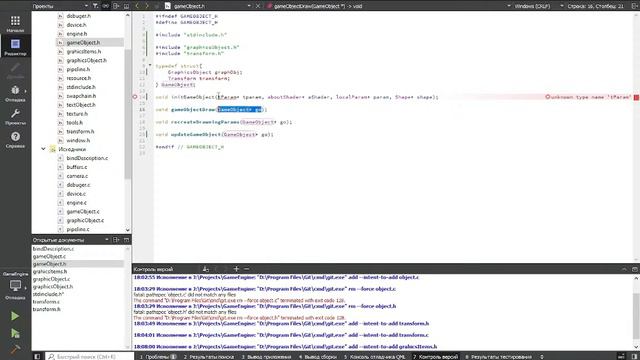Build project with the hammer icon
The image size is (640, 360).
(x=15, y=349)
